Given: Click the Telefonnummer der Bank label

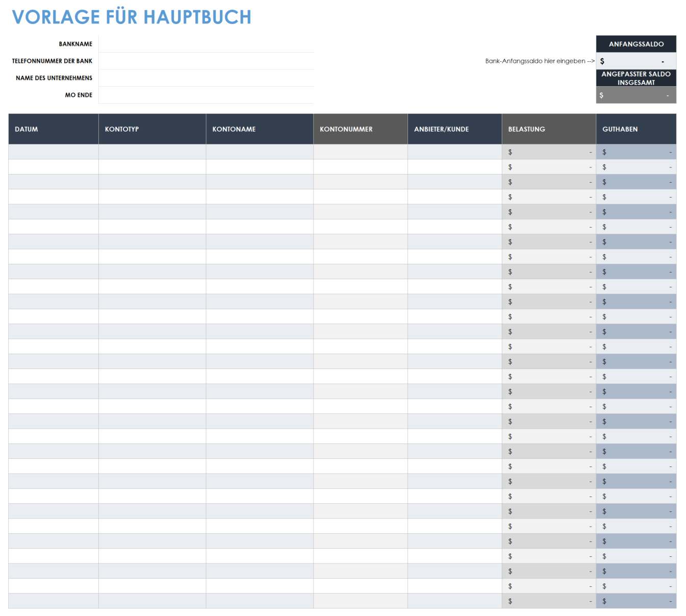Looking at the screenshot, I should [x=52, y=61].
